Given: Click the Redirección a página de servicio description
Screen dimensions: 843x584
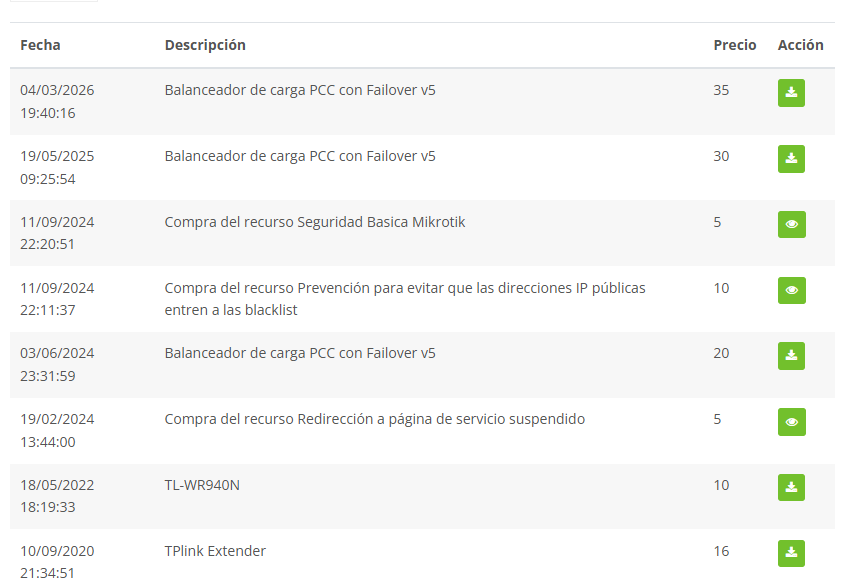Looking at the screenshot, I should click(x=375, y=419).
